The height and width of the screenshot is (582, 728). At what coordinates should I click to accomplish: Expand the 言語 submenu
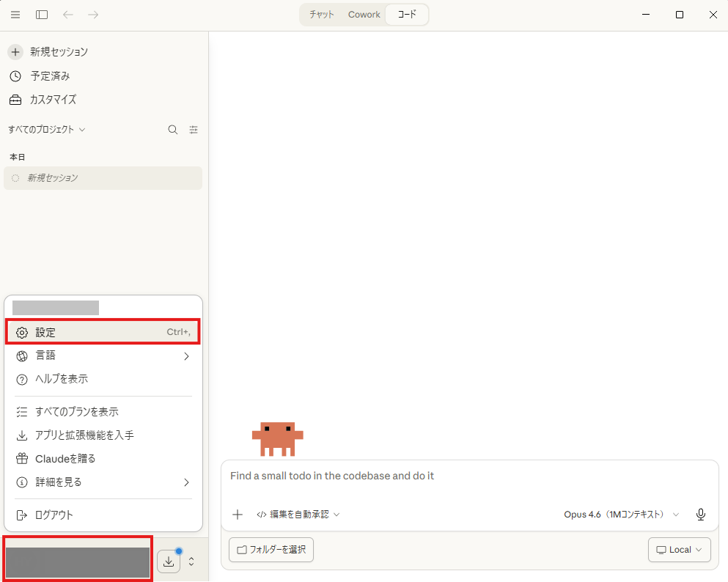tap(103, 356)
